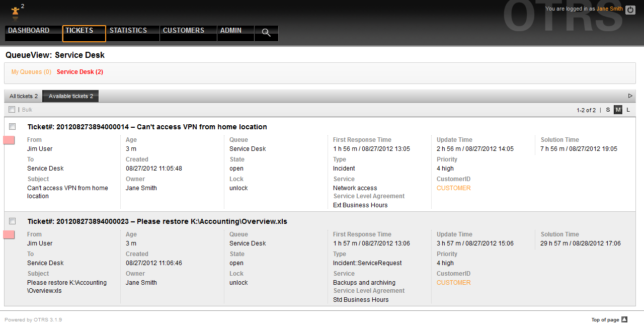Open the My Queues (0) link
644x331 pixels.
pos(31,72)
